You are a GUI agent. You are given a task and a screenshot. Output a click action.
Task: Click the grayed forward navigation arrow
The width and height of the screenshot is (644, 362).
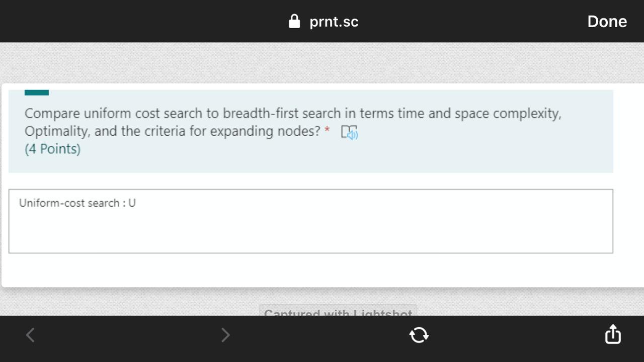[225, 335]
